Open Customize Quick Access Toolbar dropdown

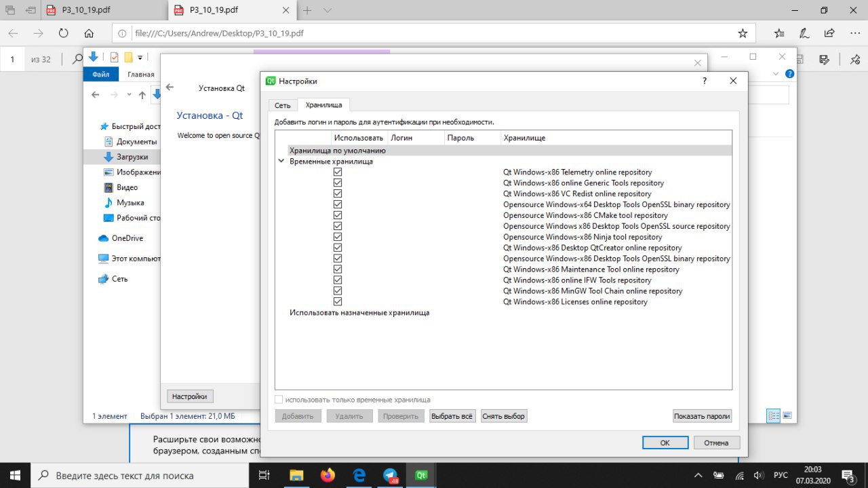coord(140,58)
